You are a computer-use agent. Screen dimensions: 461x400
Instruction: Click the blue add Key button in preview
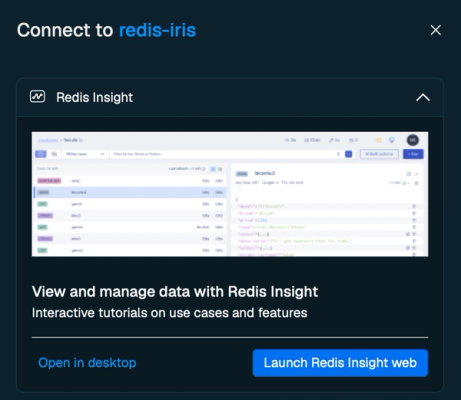point(413,154)
